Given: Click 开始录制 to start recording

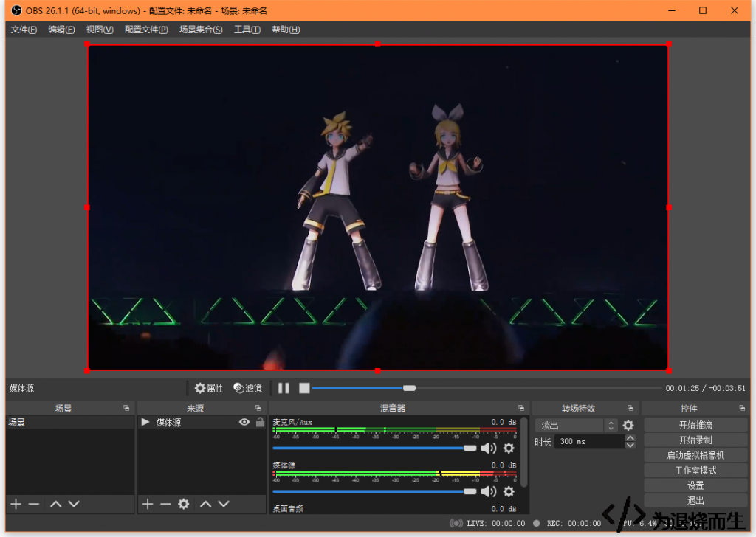Looking at the screenshot, I should (x=695, y=440).
